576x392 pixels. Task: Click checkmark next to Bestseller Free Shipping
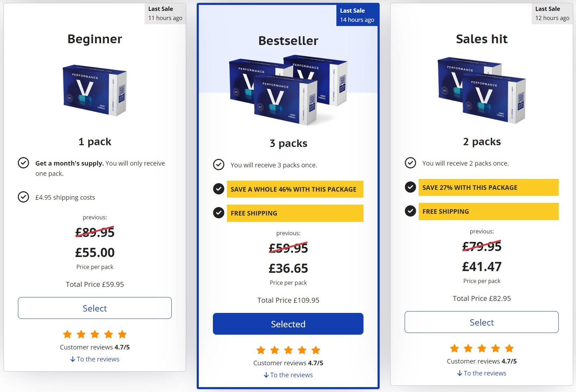[x=219, y=213]
